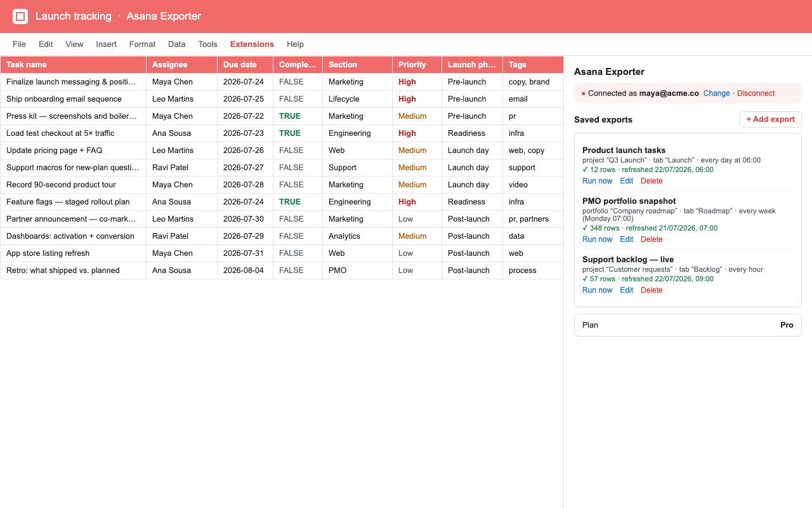The image size is (812, 508).
Task: Click Ravi Patel in Support macros row
Action: [181, 168]
